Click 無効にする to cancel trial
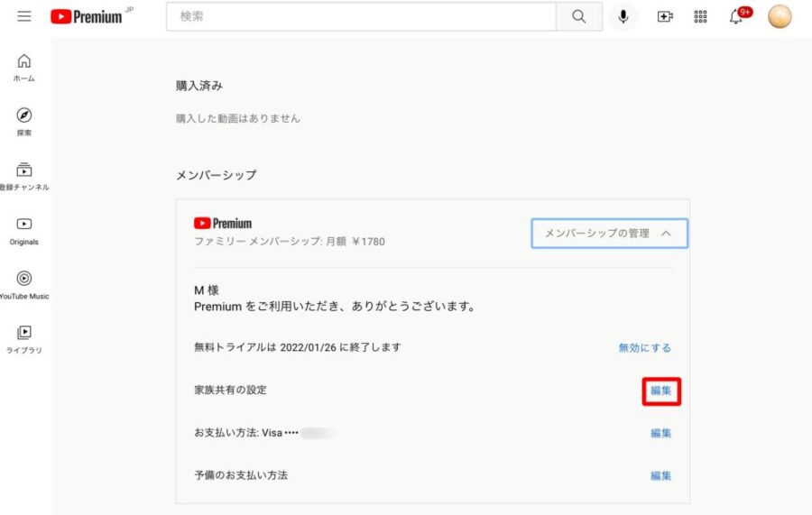The image size is (812, 515). tap(645, 348)
